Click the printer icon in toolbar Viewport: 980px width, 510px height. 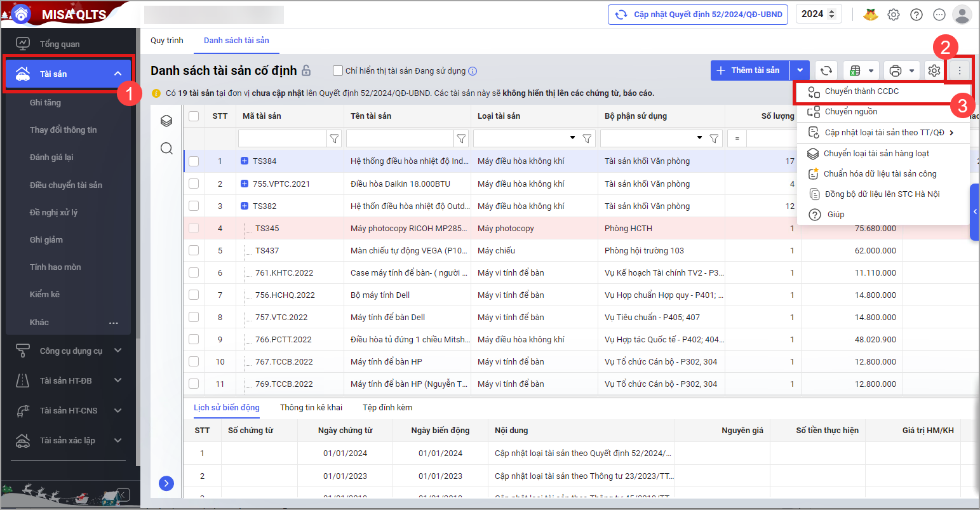896,70
